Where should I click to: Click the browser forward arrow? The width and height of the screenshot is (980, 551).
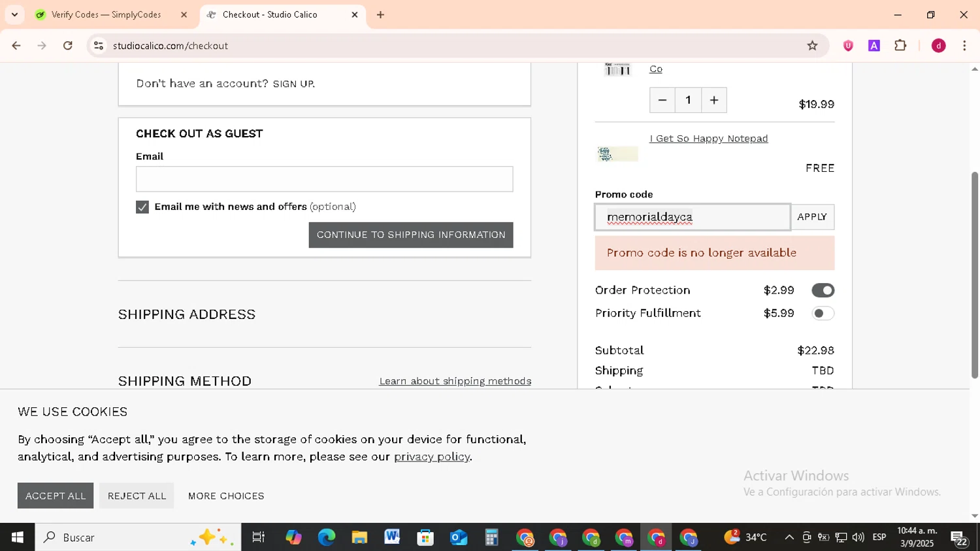pos(42,46)
